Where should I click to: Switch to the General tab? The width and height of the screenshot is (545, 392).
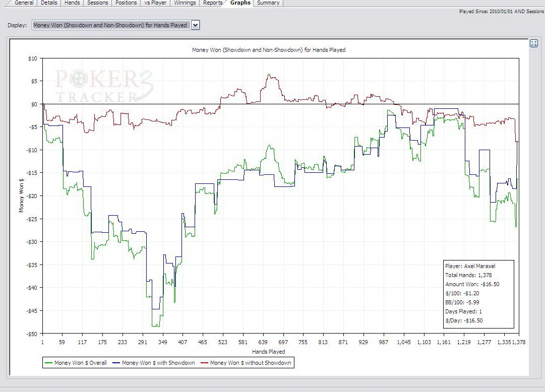[x=24, y=3]
